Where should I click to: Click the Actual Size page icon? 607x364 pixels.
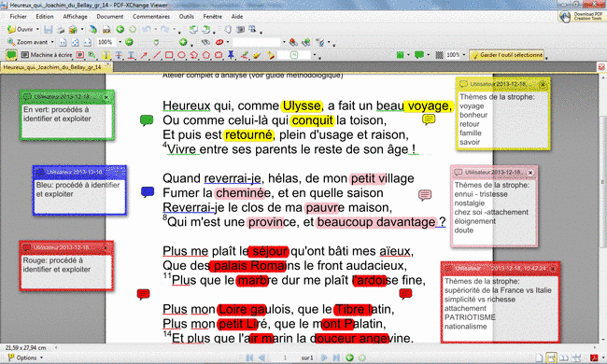[x=64, y=42]
